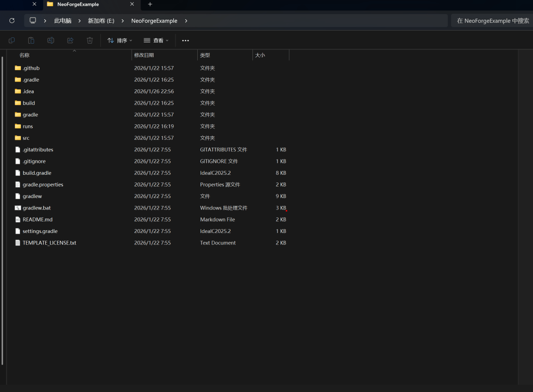This screenshot has height=392, width=533.
Task: Open the 排序 (sort) dropdown
Action: 120,41
